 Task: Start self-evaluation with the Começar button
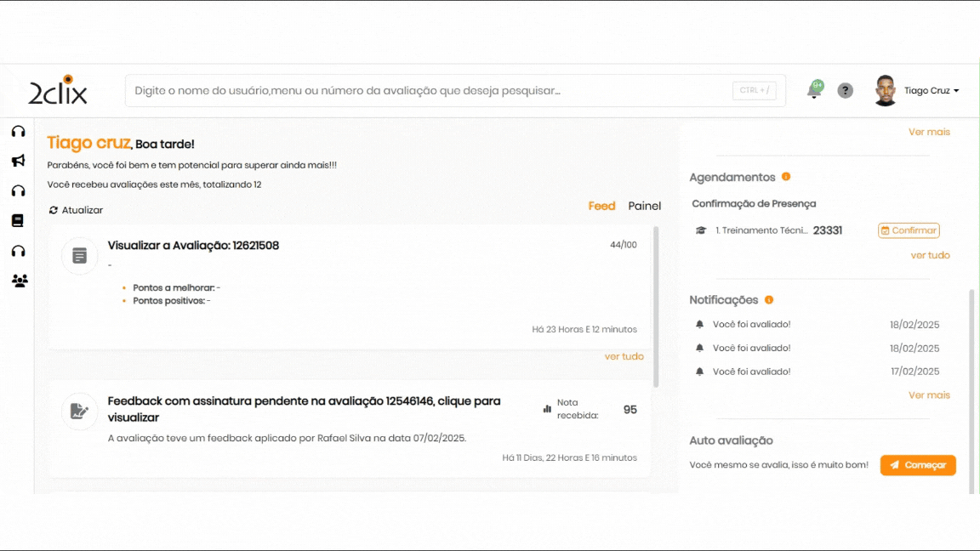918,465
